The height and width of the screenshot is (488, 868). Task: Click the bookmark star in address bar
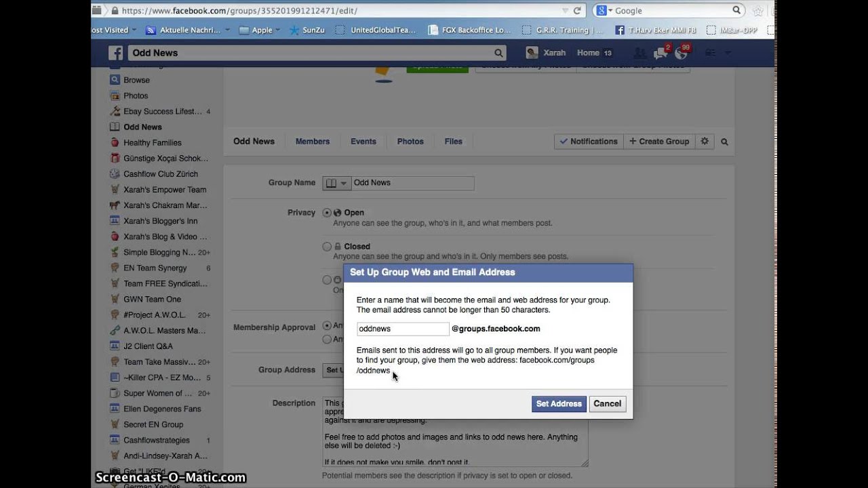757,11
